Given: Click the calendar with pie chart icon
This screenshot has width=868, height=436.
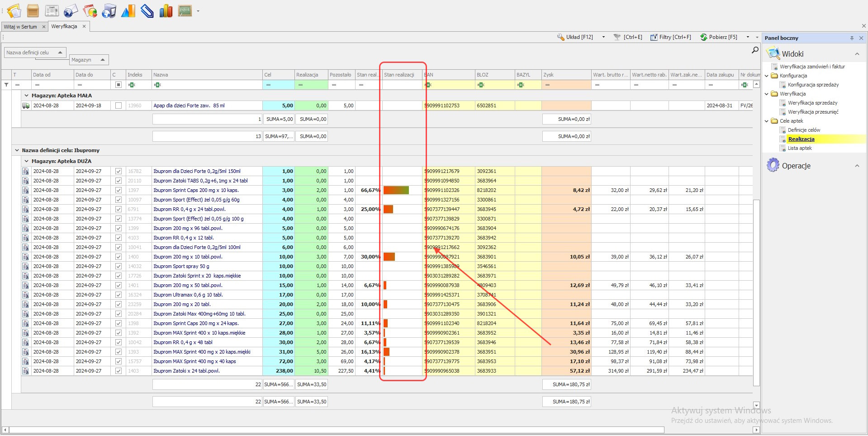Looking at the screenshot, I should tap(90, 10).
